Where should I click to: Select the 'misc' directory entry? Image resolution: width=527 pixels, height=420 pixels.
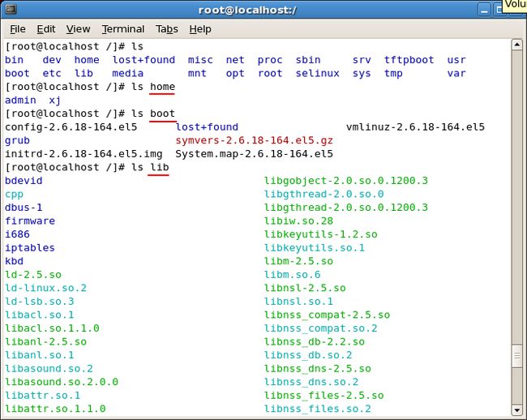tap(200, 60)
